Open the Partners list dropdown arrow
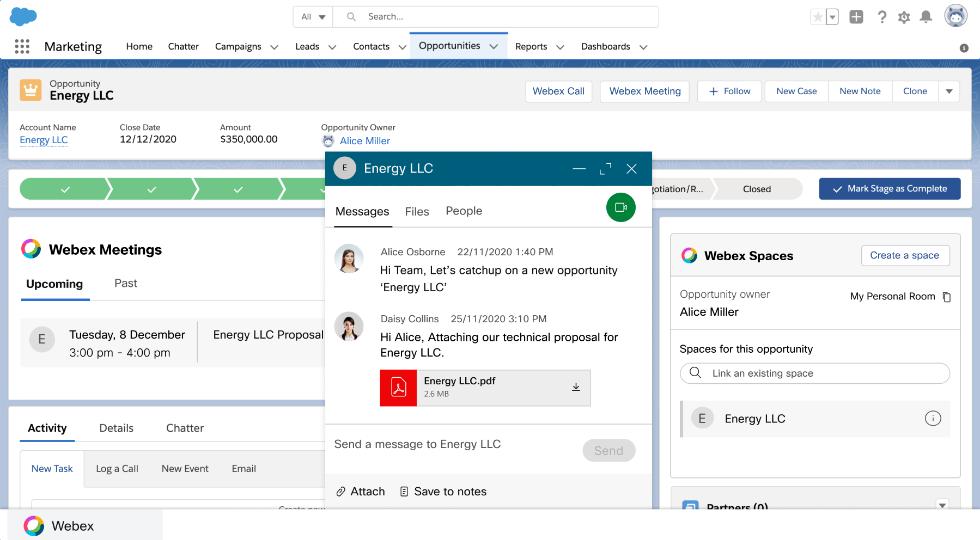Screen dimensions: 980x540 coord(942,505)
